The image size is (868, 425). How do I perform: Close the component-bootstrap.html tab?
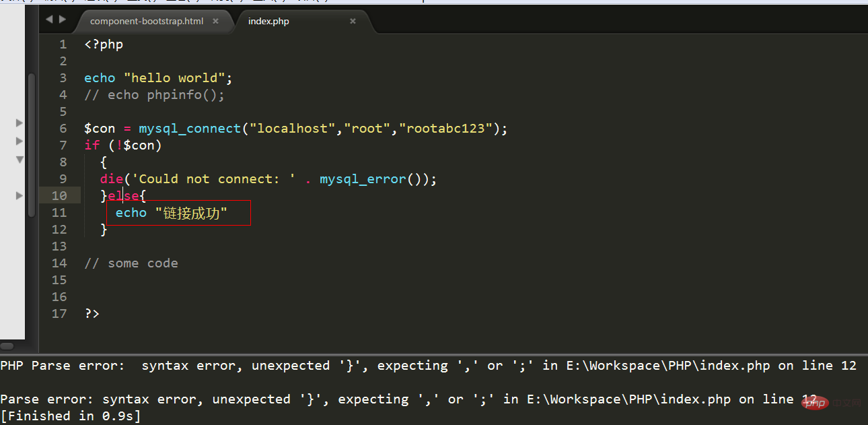(215, 21)
